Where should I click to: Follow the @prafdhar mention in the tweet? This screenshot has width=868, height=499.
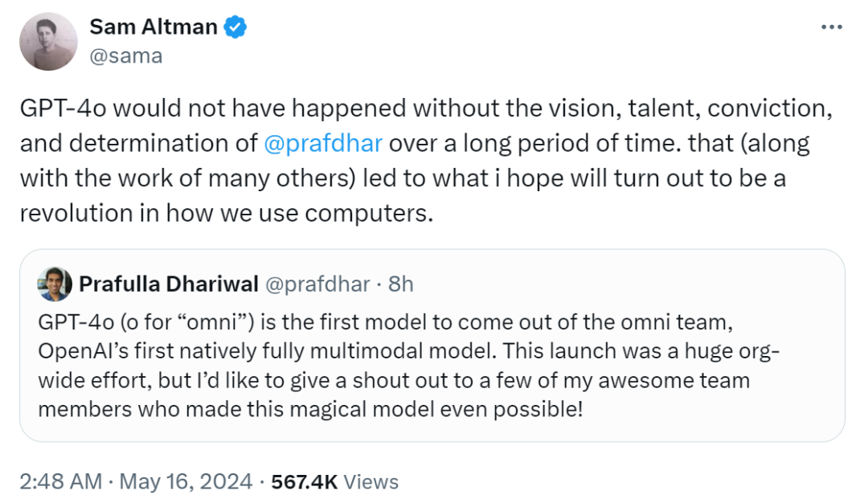322,145
